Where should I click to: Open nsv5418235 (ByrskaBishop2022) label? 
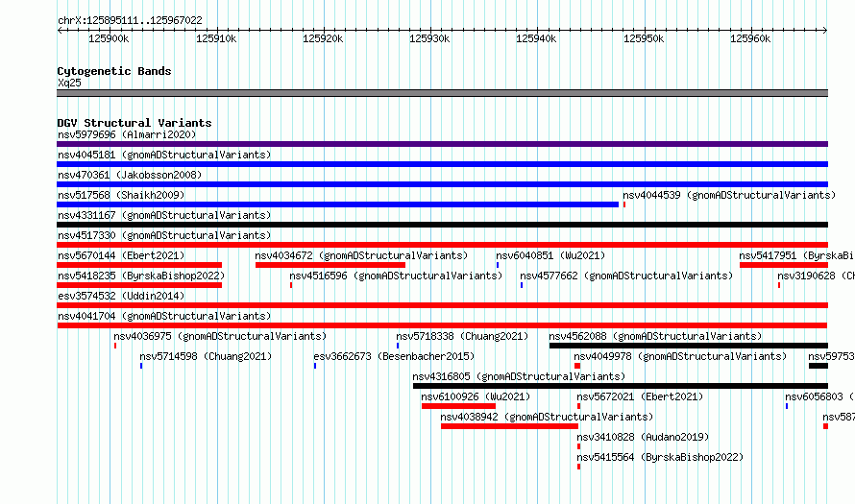pyautogui.click(x=141, y=276)
